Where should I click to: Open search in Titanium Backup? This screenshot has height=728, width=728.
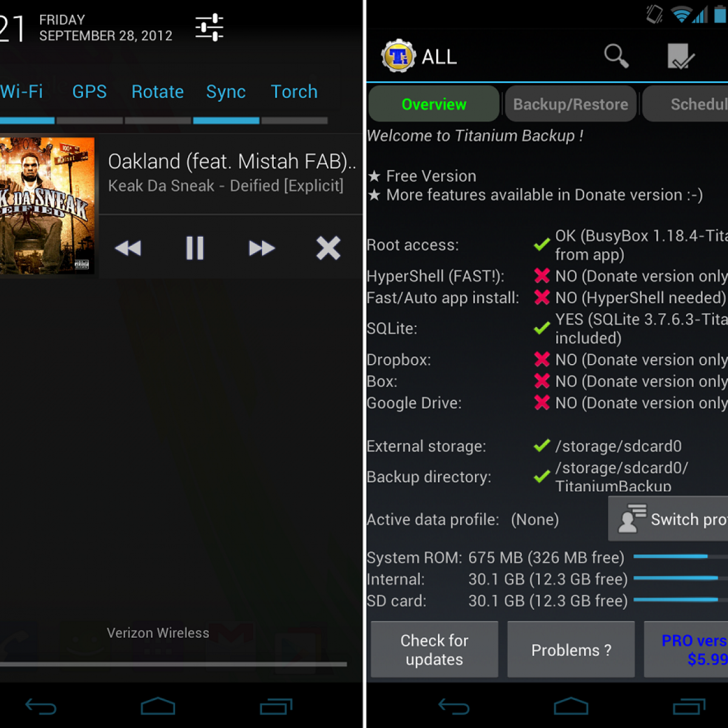click(616, 56)
